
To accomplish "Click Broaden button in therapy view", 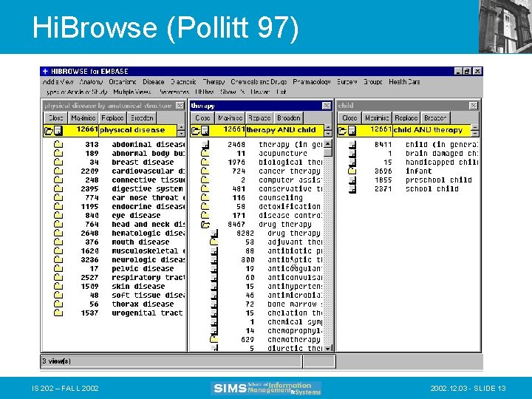I will [288, 117].
